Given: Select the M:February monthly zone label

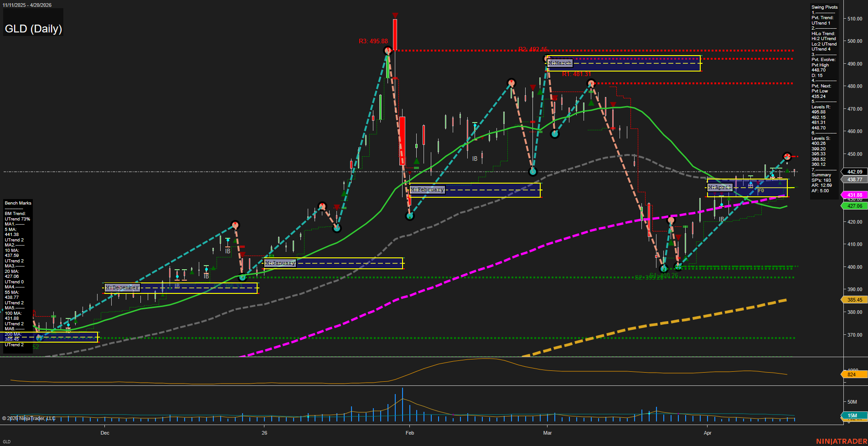Looking at the screenshot, I should coord(427,189).
